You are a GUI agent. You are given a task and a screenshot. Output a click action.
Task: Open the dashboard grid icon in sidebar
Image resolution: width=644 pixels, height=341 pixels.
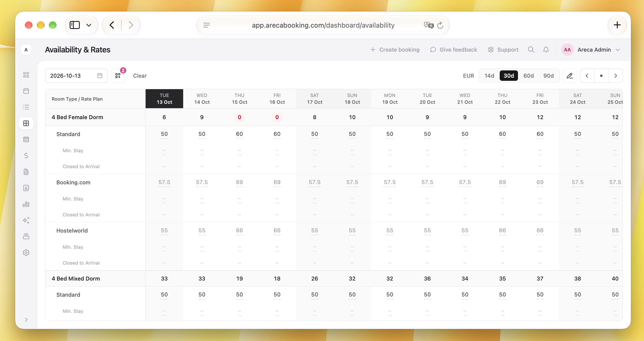pos(26,75)
